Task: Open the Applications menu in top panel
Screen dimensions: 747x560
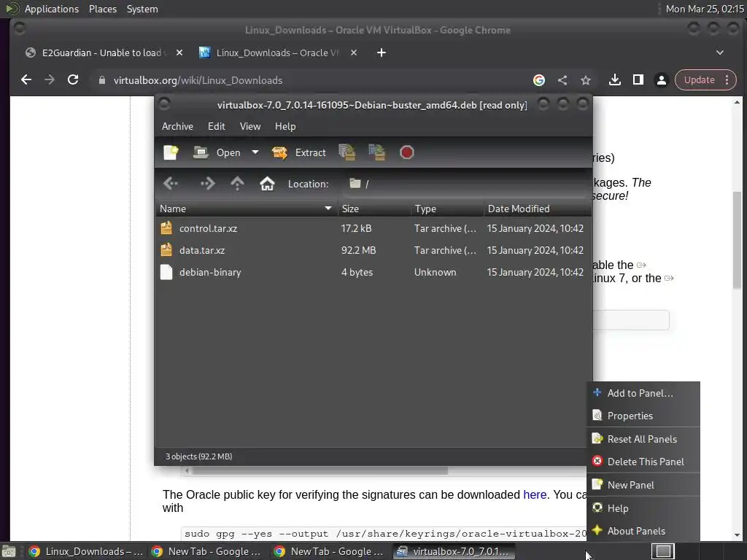Action: (52, 9)
